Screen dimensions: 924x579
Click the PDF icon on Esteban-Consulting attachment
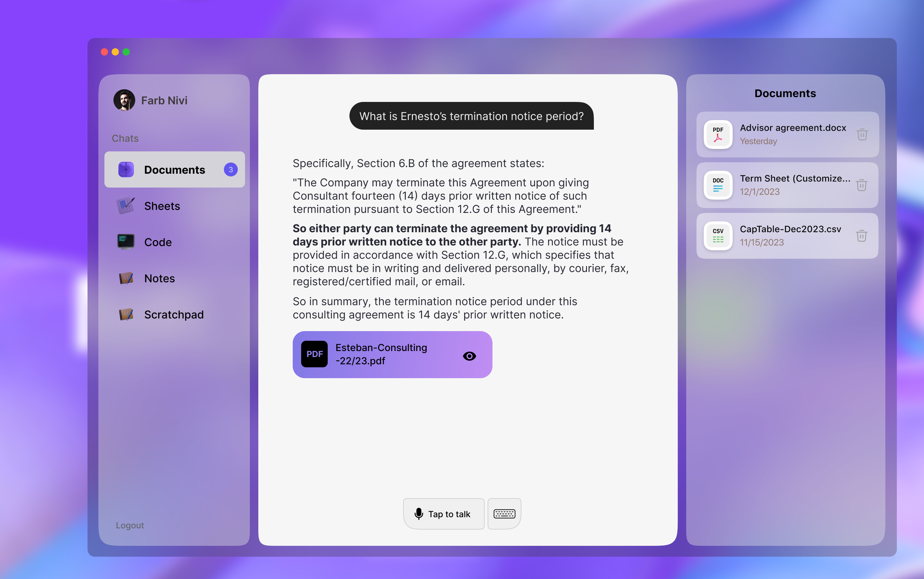click(314, 354)
